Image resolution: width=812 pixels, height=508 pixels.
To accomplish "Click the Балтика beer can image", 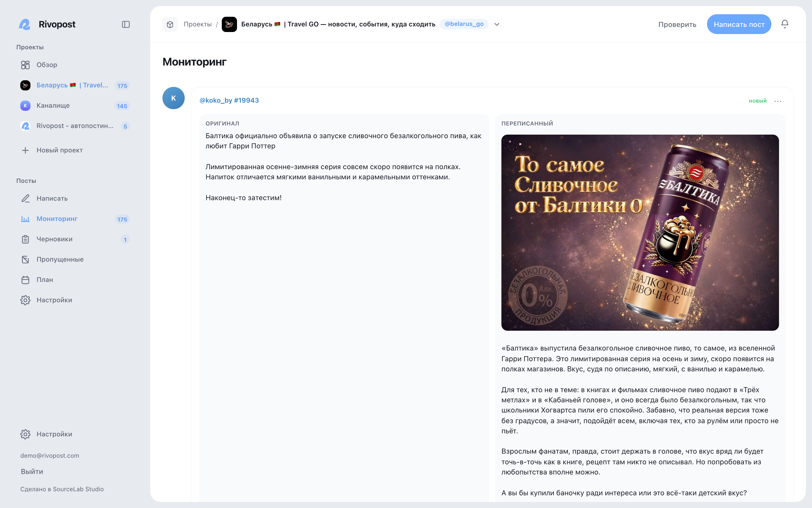I will point(640,232).
